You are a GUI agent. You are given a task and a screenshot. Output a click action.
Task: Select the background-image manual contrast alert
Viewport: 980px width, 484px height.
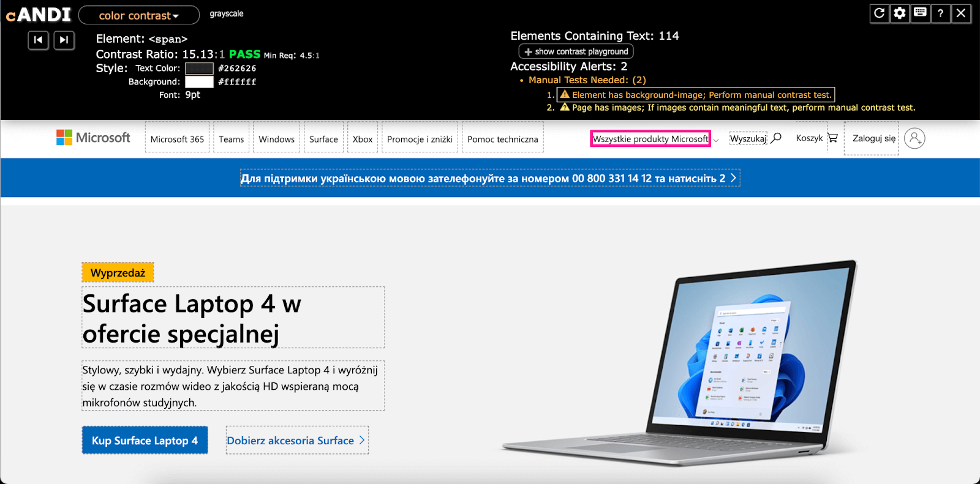(x=696, y=95)
